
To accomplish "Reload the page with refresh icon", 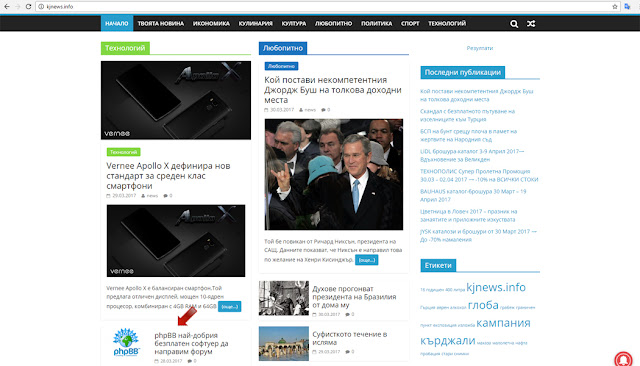I will pyautogui.click(x=28, y=7).
